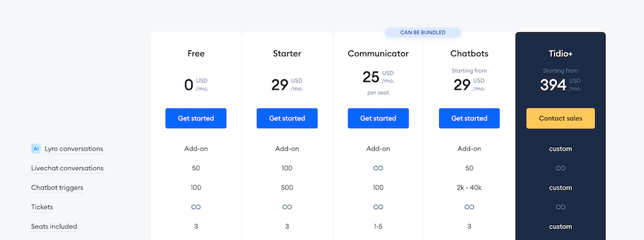
Task: Click Starter's 500 chatbot triggers value
Action: click(x=287, y=187)
